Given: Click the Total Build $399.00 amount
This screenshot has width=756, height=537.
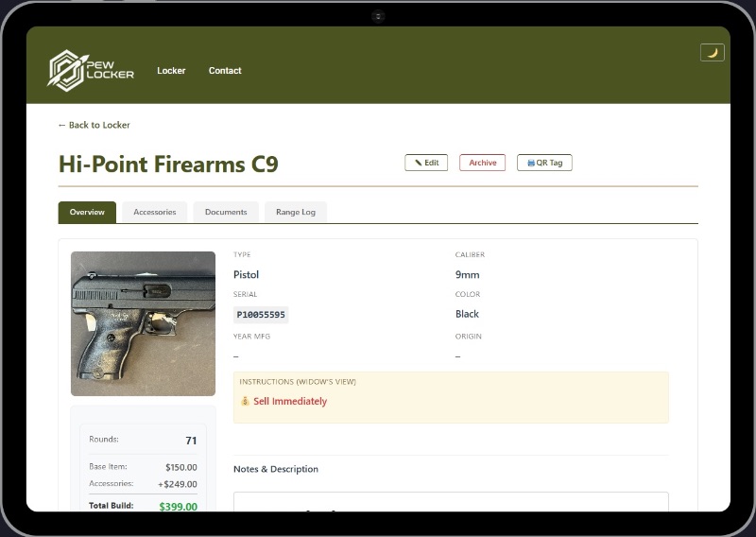Looking at the screenshot, I should [178, 507].
